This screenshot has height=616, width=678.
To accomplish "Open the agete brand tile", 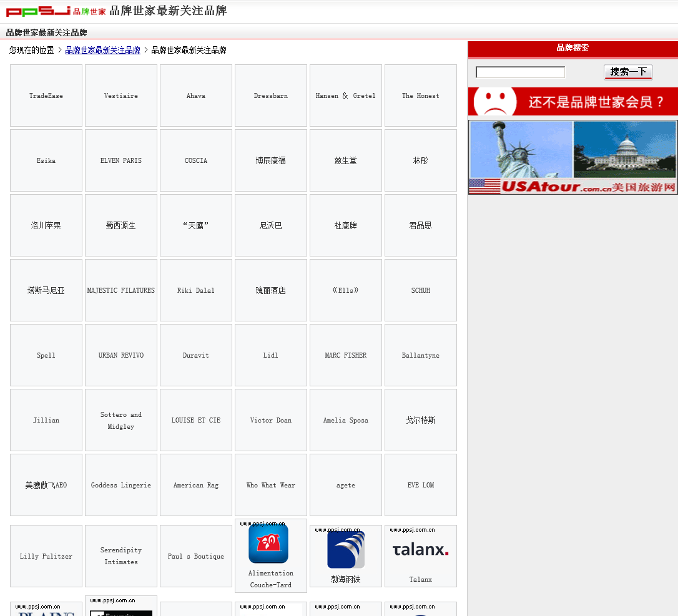I will (345, 484).
